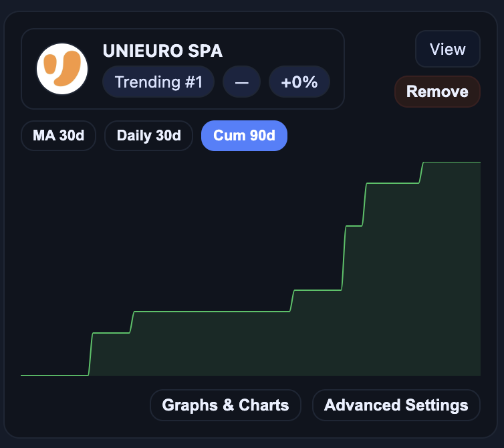Select the Daily 30d chart view

coord(148,136)
